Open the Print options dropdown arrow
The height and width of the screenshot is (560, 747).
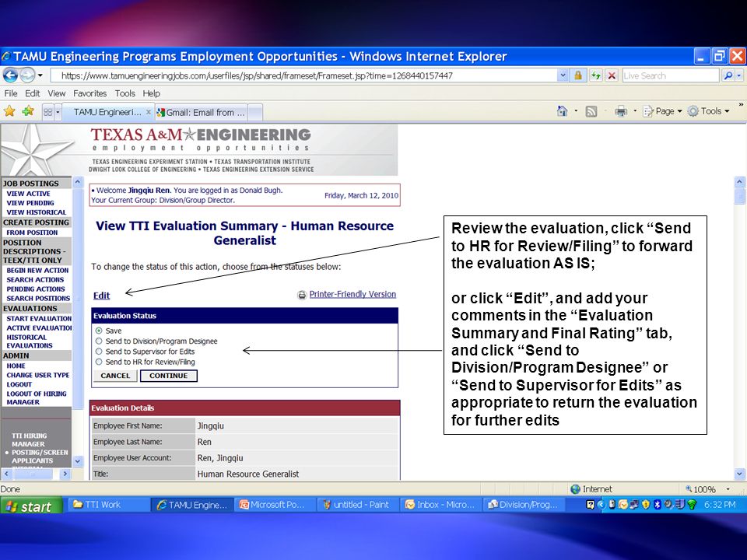[x=635, y=111]
